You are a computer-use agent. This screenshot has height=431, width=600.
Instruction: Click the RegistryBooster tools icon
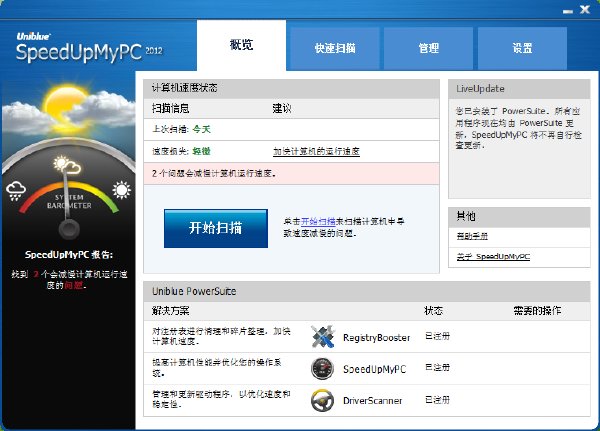click(323, 337)
